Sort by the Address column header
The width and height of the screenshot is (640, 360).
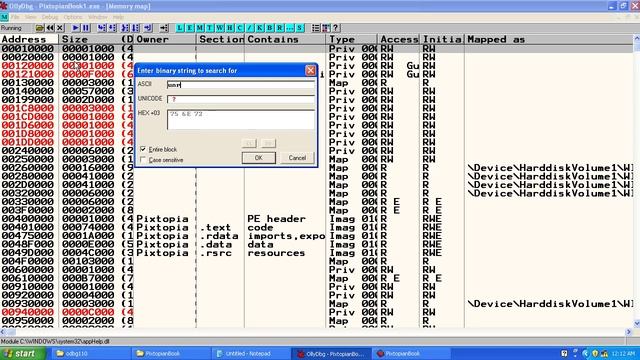point(29,39)
